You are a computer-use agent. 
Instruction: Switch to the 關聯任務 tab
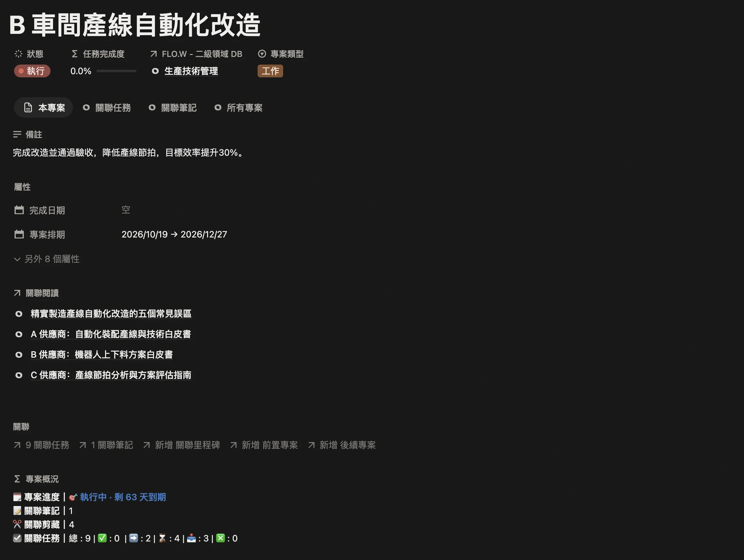point(107,108)
